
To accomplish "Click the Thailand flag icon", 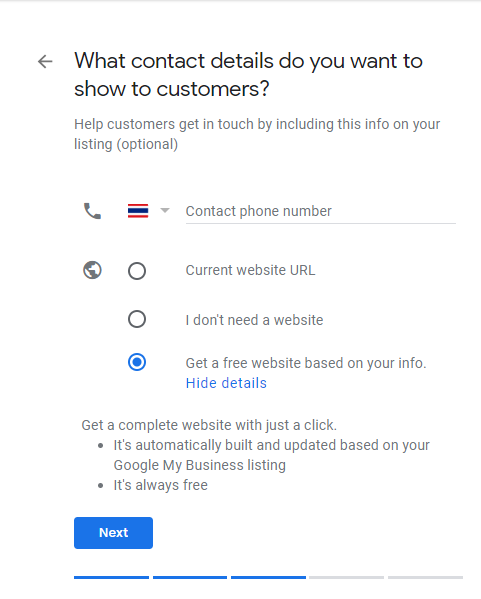I will click(x=138, y=211).
